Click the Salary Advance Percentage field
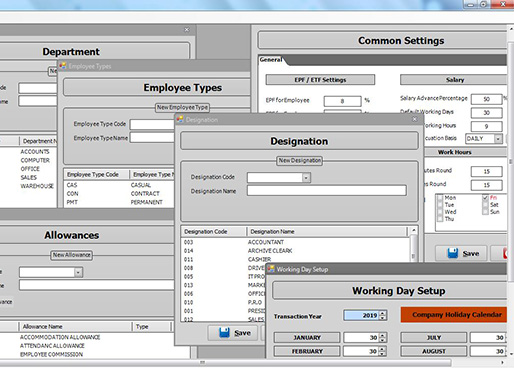Viewport: 514px width, 368px height. click(486, 99)
